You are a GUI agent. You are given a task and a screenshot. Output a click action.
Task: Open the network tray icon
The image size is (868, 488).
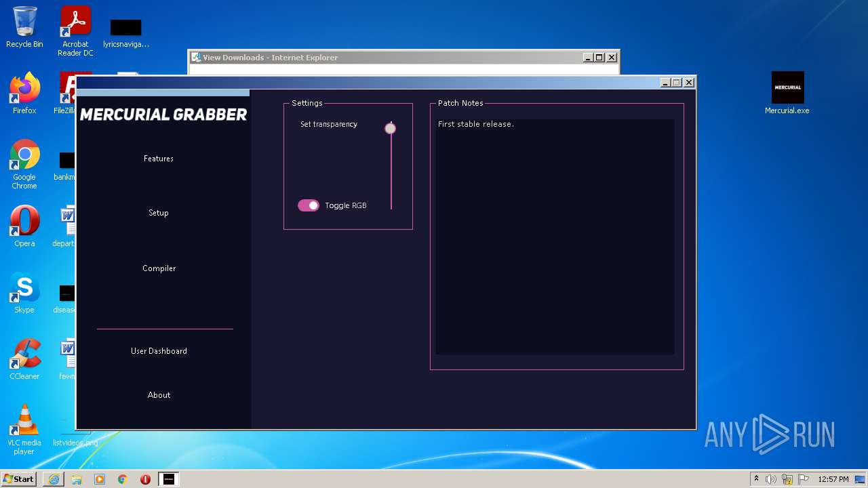click(787, 479)
